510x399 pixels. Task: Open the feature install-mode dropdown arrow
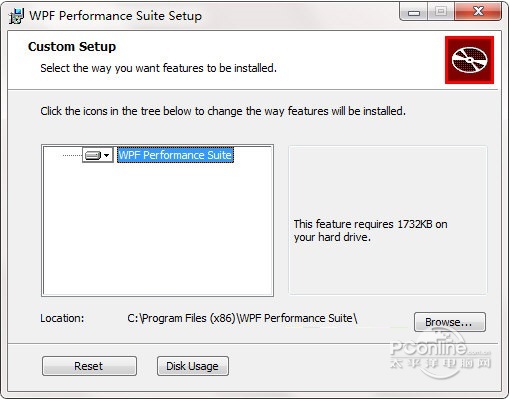[106, 155]
